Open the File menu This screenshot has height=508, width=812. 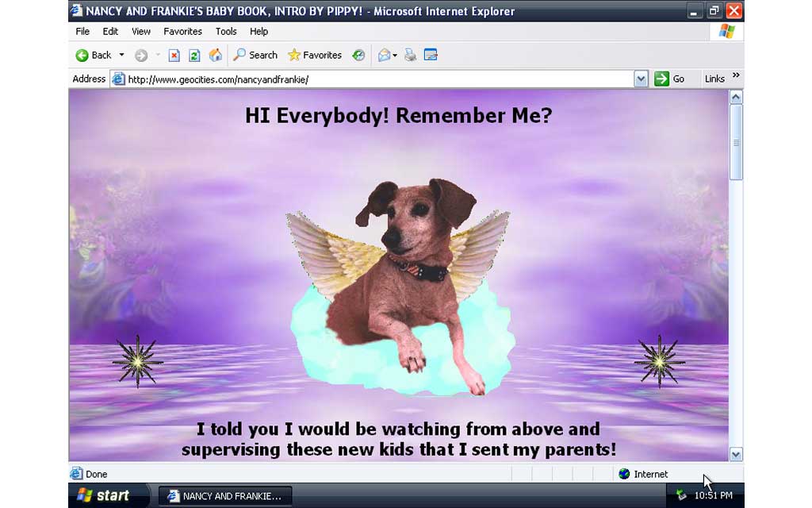click(82, 32)
